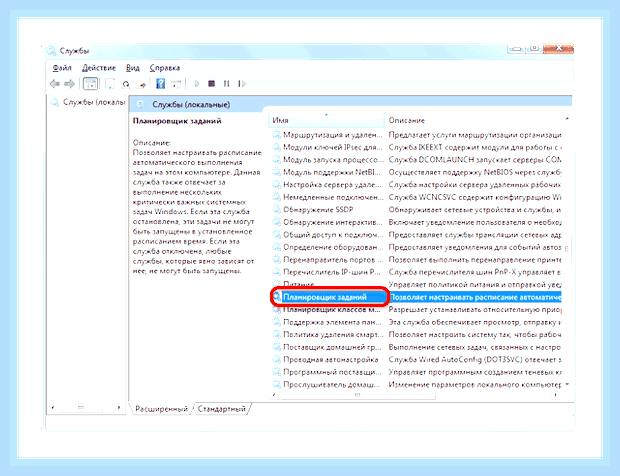Screen dimensions: 620x476
Task: Select the Планировщик классов м… service
Action: (x=332, y=310)
